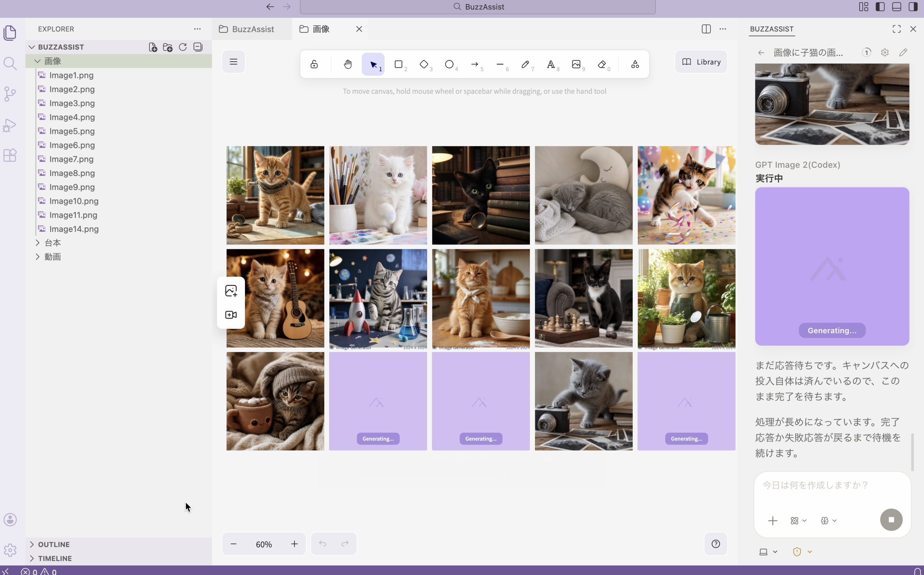Toggle the canvas lock tool
This screenshot has height=575, width=924.
(314, 64)
